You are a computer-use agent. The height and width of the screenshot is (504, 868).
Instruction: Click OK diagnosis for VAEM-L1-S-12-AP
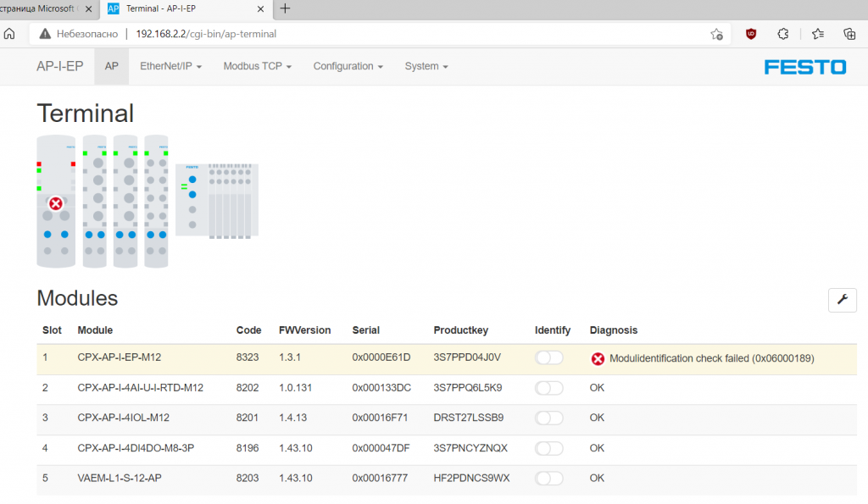597,478
